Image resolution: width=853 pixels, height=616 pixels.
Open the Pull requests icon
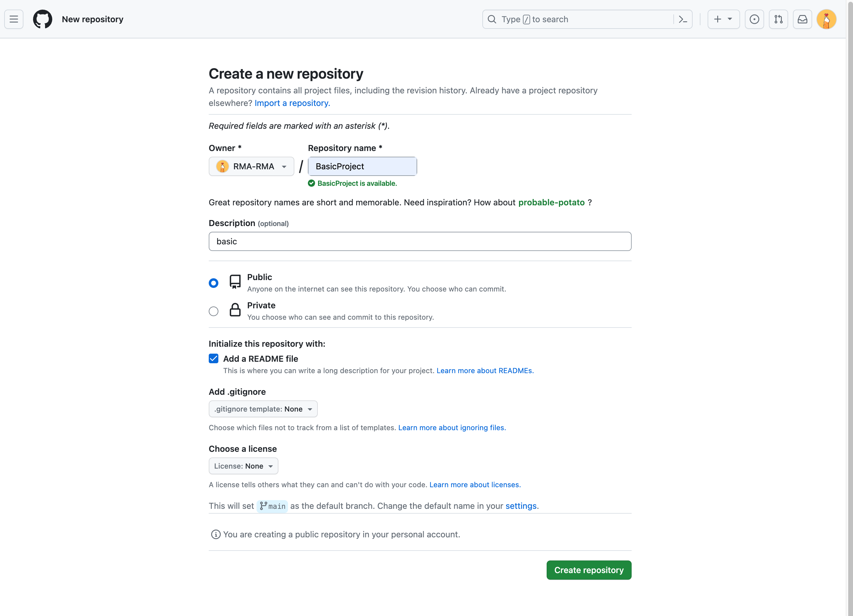pyautogui.click(x=778, y=19)
